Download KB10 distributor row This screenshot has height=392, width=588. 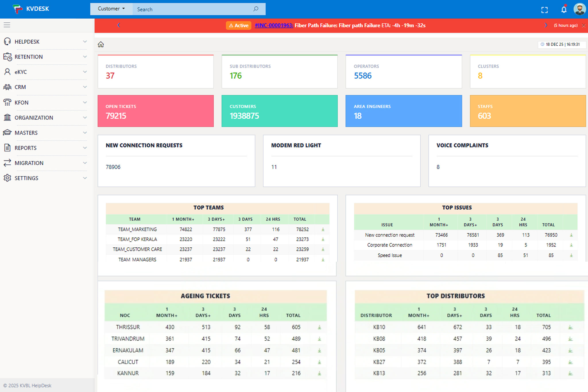[570, 327]
